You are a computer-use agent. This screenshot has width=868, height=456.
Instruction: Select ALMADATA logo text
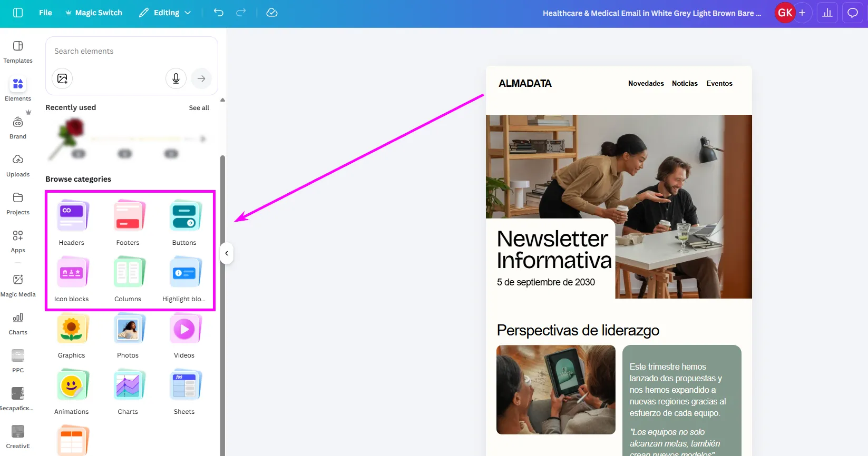[525, 83]
